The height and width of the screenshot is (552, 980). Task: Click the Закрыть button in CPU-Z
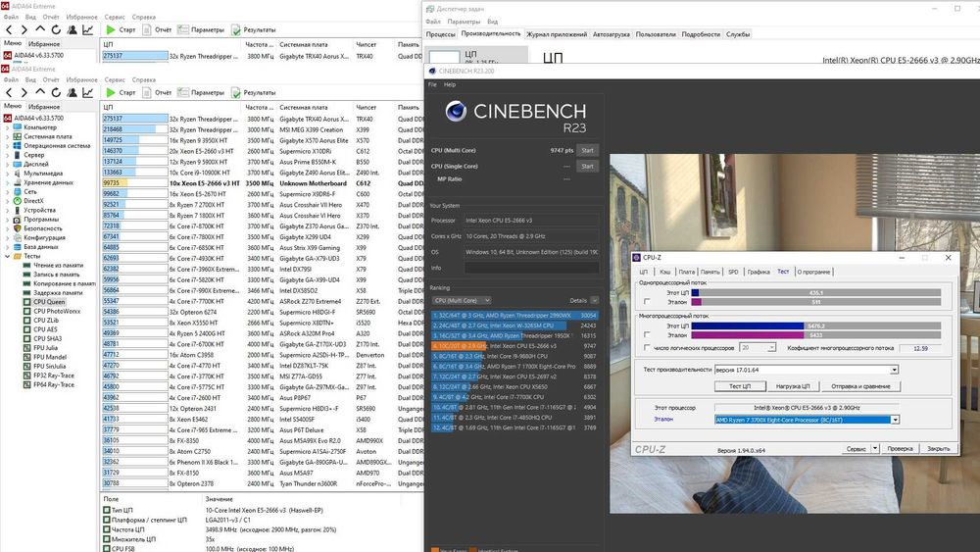coord(938,449)
